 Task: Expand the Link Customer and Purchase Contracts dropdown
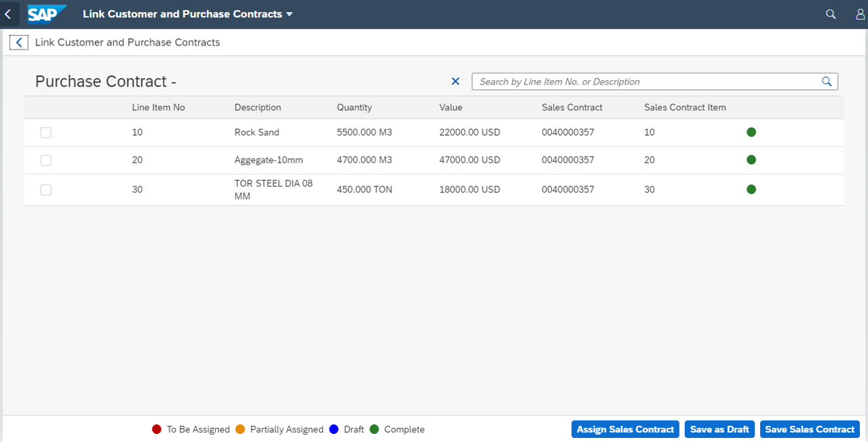290,14
